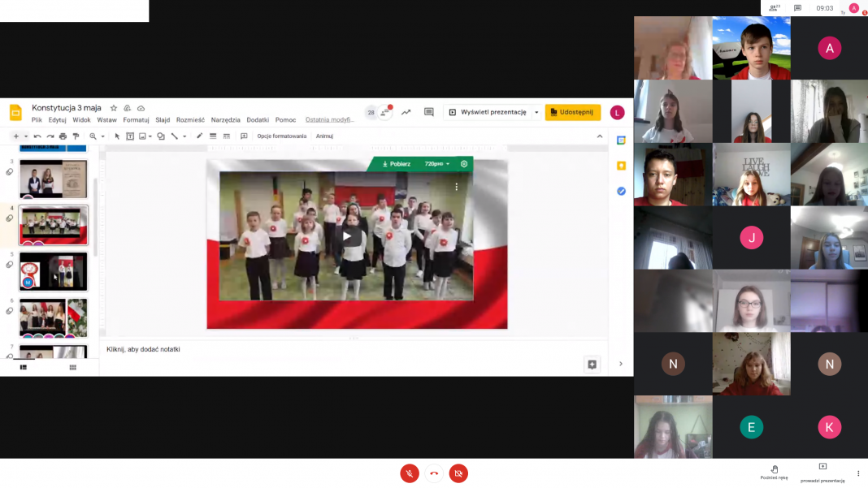
Task: Open the Wstaw menu
Action: tap(106, 120)
